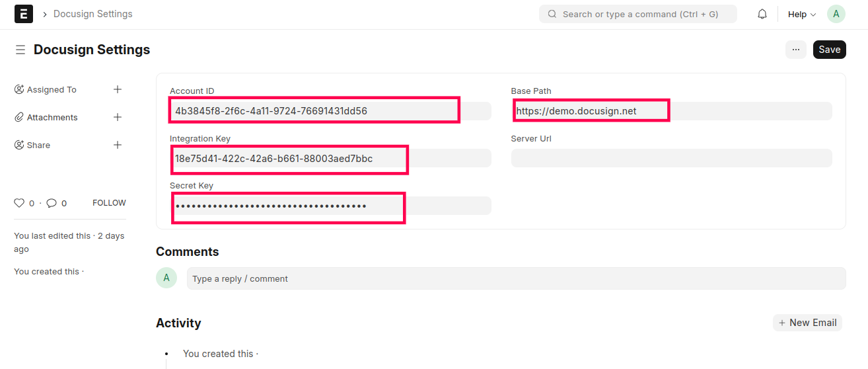
Task: Click the Assigned To user icon
Action: 19,89
